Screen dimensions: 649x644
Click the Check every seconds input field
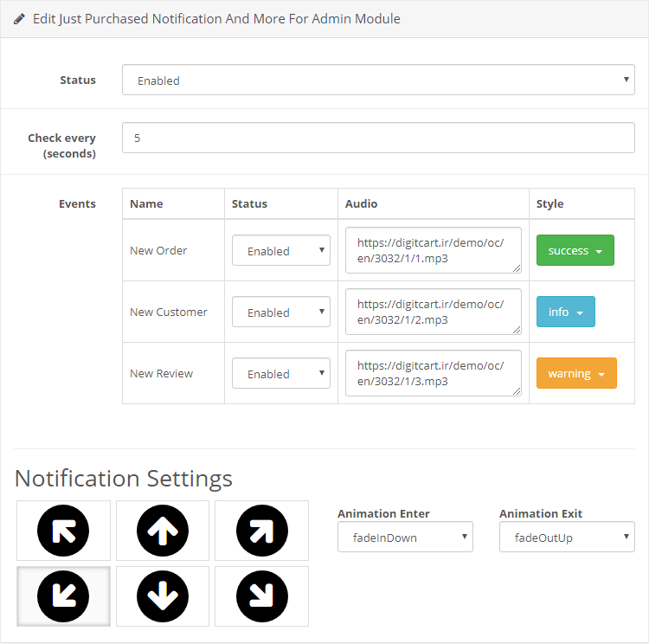[378, 138]
